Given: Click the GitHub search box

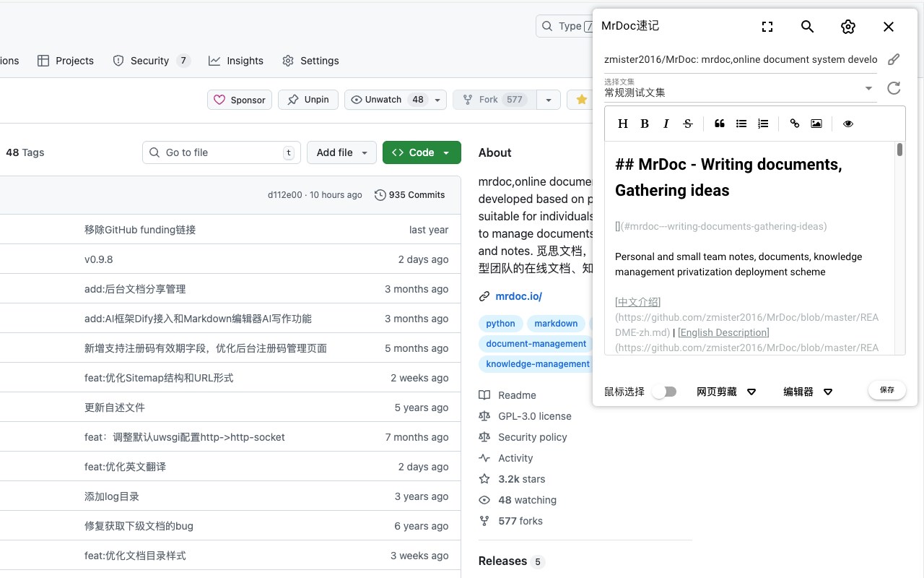Looking at the screenshot, I should pos(565,26).
